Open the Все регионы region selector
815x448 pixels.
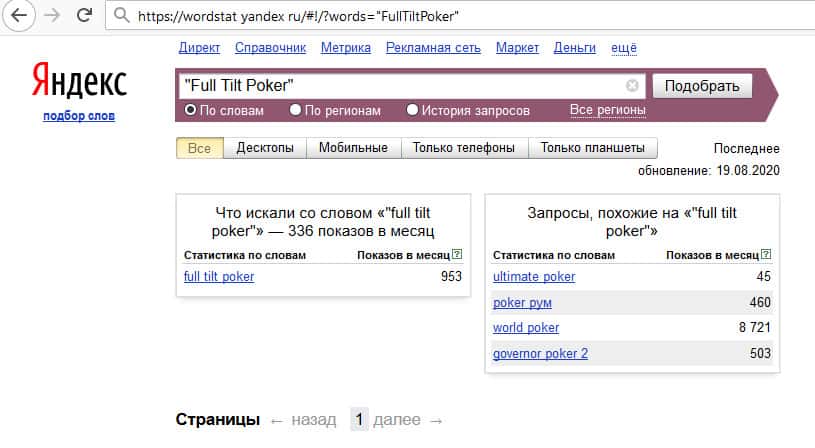[x=608, y=110]
